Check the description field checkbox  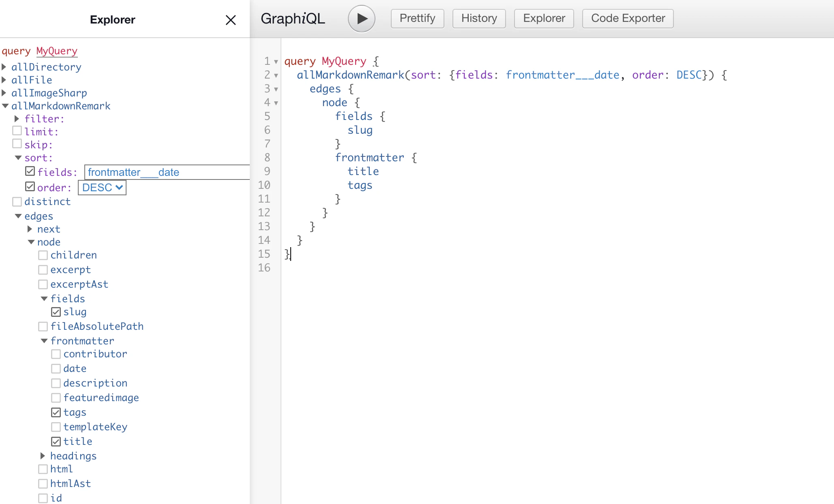(56, 383)
